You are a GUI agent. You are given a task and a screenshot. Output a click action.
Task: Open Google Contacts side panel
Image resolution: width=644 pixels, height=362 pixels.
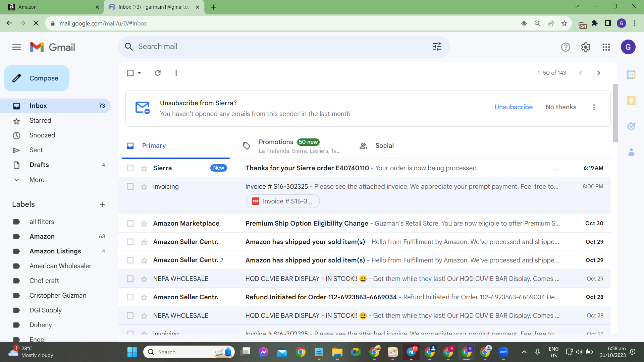point(631,152)
